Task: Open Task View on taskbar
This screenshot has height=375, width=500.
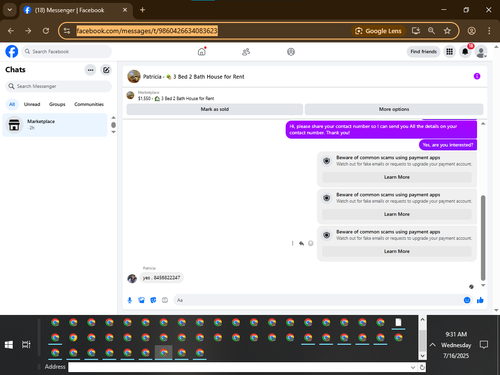Action: coord(26,345)
